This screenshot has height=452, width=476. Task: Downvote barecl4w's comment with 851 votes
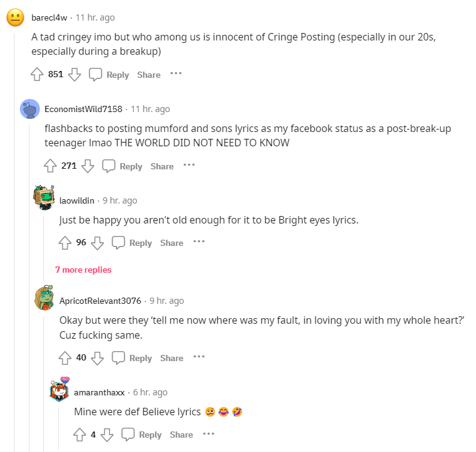[x=75, y=75]
